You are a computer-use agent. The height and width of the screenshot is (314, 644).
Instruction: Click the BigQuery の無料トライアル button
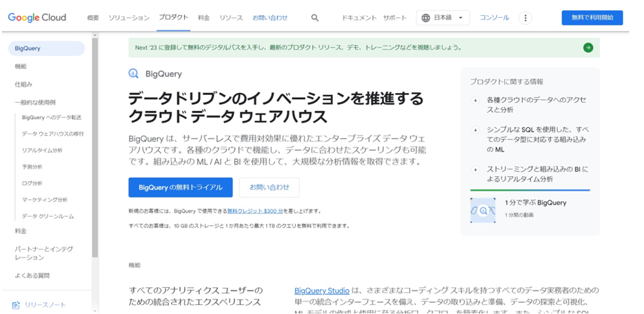click(181, 187)
